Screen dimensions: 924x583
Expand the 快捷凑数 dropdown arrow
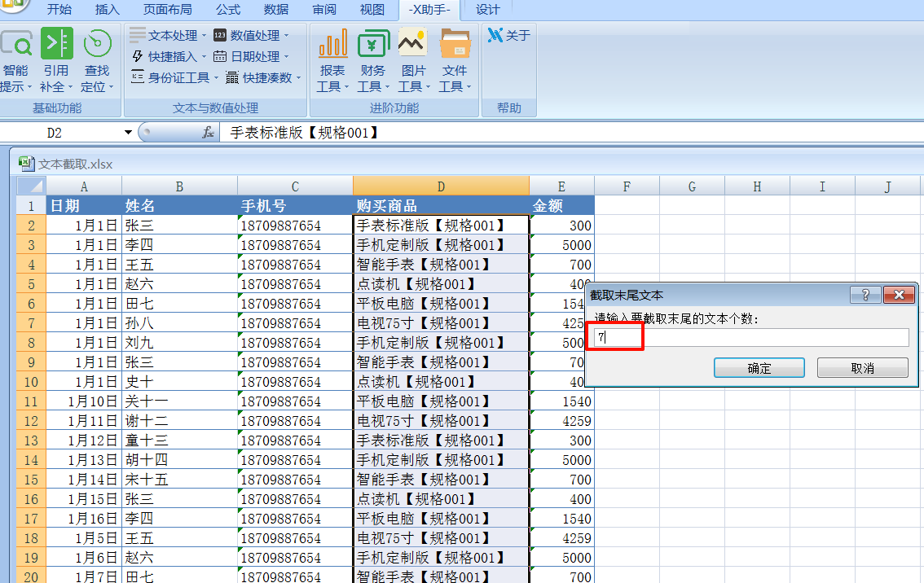pos(299,77)
